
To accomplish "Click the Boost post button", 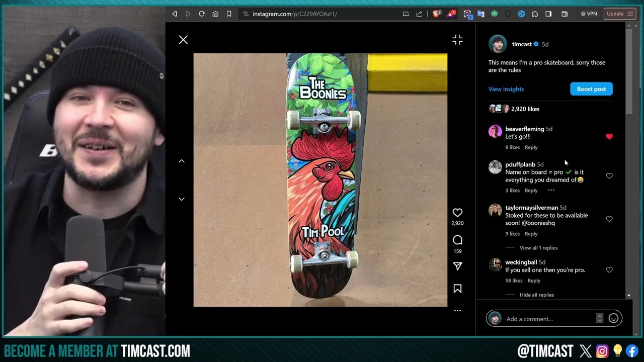I will click(x=591, y=89).
